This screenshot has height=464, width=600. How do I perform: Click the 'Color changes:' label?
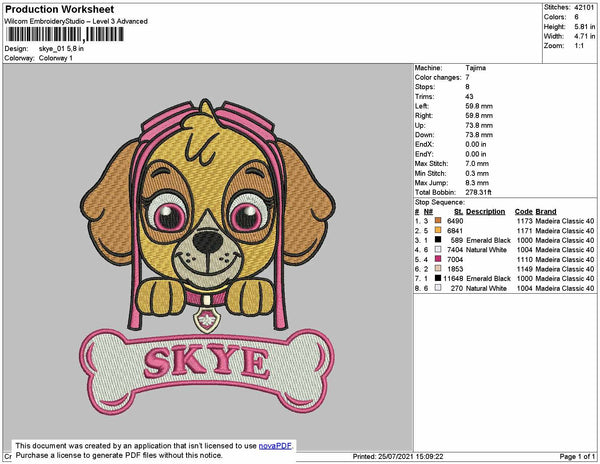(438, 77)
